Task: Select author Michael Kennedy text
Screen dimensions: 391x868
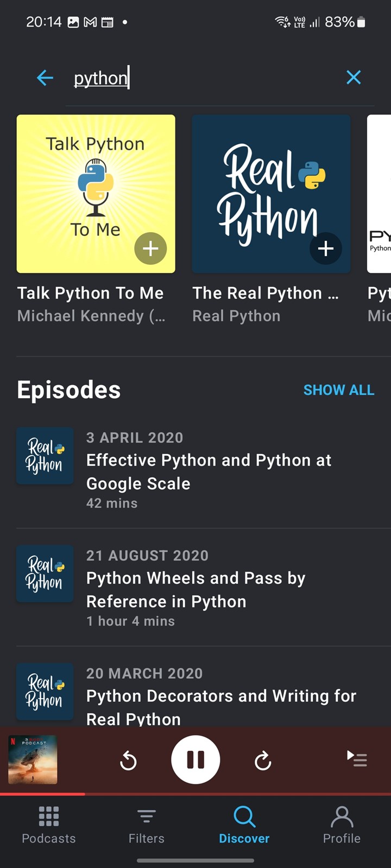Action: point(91,316)
